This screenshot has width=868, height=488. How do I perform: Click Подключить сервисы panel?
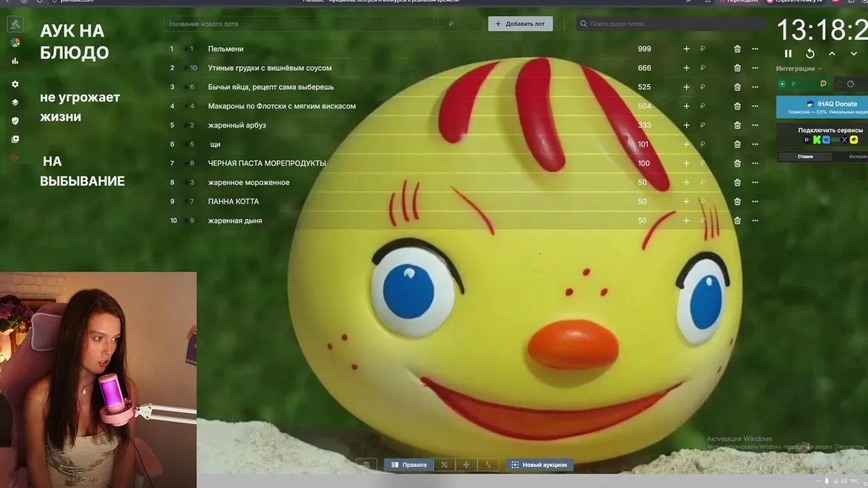click(822, 135)
